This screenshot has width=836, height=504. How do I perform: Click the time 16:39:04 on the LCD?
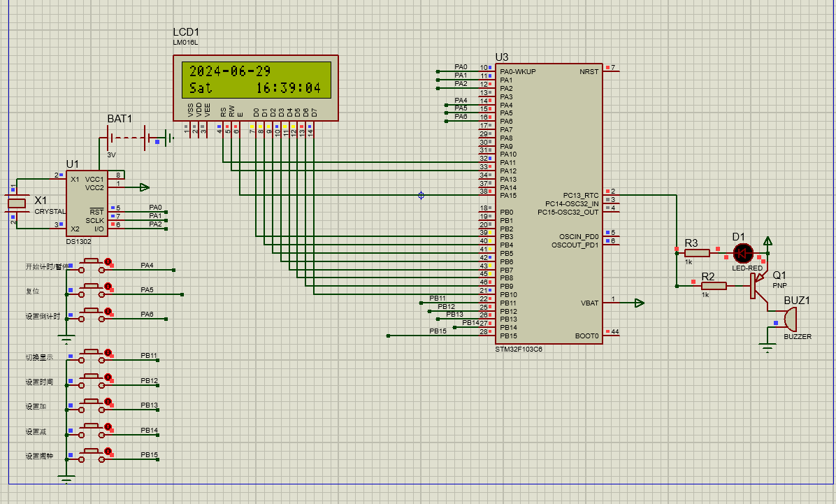(289, 88)
